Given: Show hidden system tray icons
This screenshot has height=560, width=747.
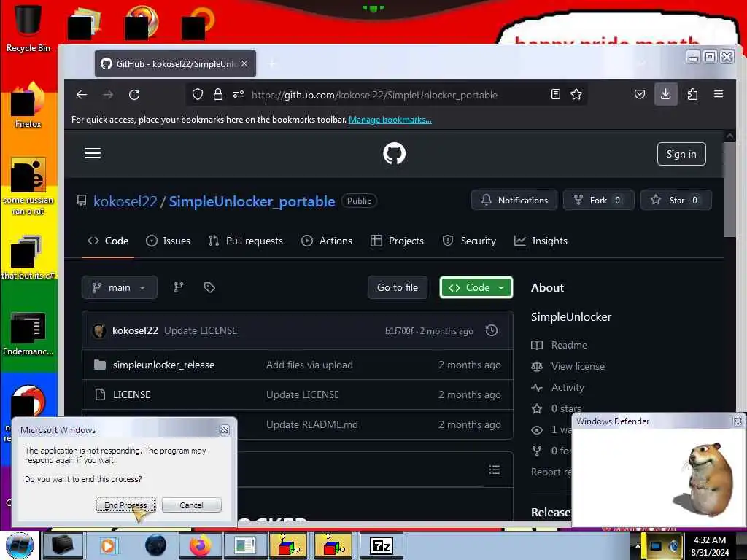Looking at the screenshot, I should (x=638, y=545).
